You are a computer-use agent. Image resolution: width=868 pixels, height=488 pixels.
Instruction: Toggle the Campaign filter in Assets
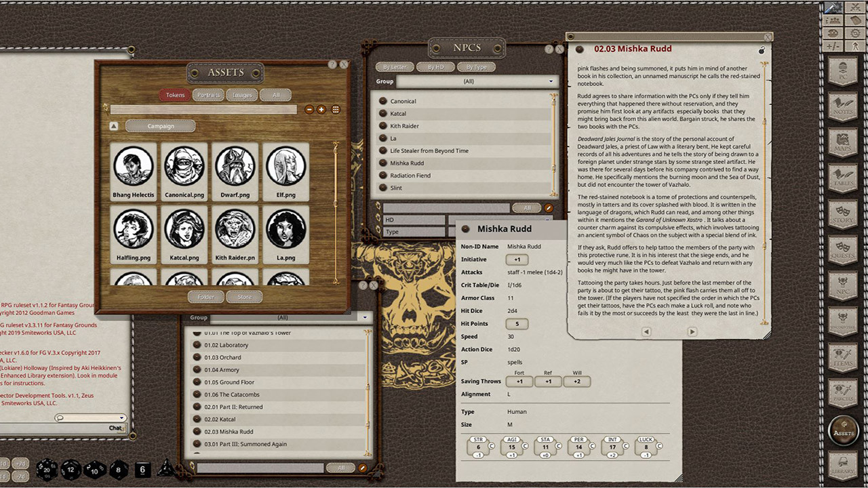coord(159,126)
